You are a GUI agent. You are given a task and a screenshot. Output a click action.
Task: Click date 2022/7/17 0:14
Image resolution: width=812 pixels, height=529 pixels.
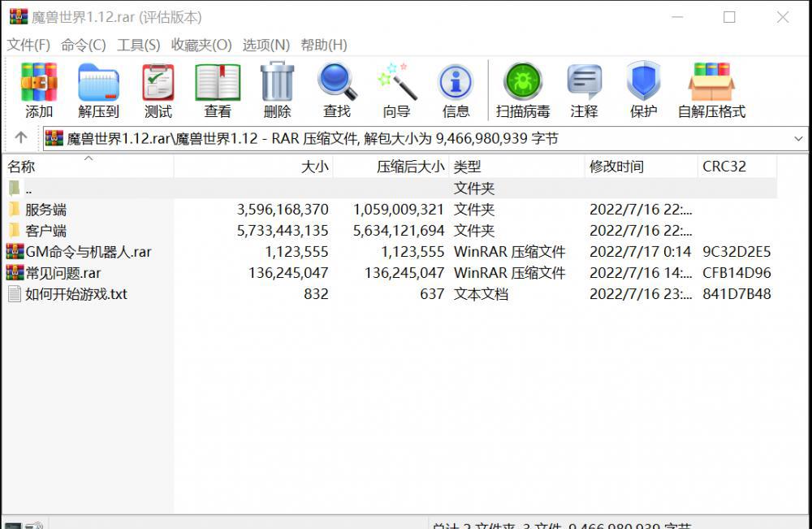click(640, 252)
